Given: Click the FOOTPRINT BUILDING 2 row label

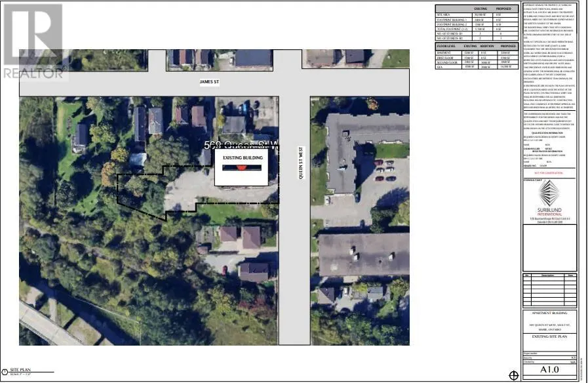Looking at the screenshot, I should (452, 24).
